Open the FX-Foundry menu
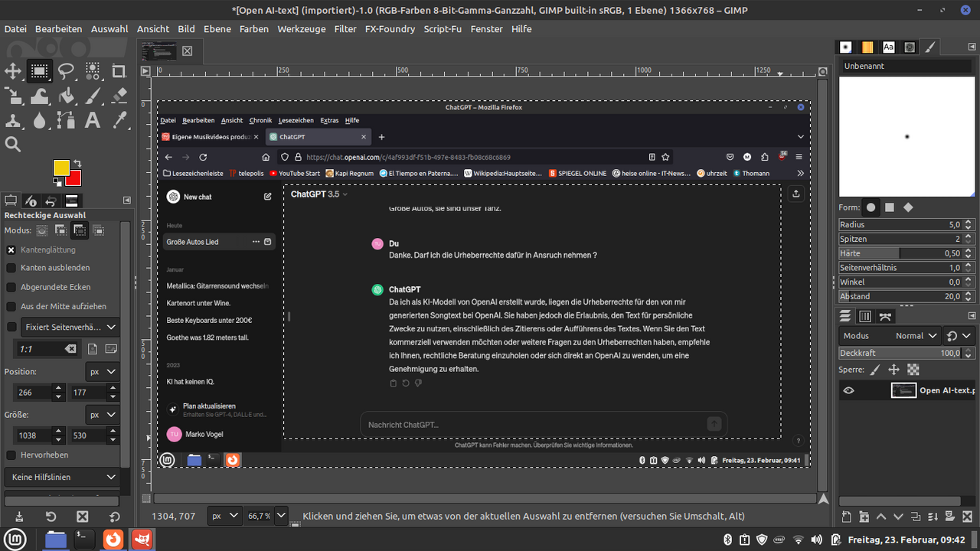This screenshot has height=551, width=980. pos(390,29)
